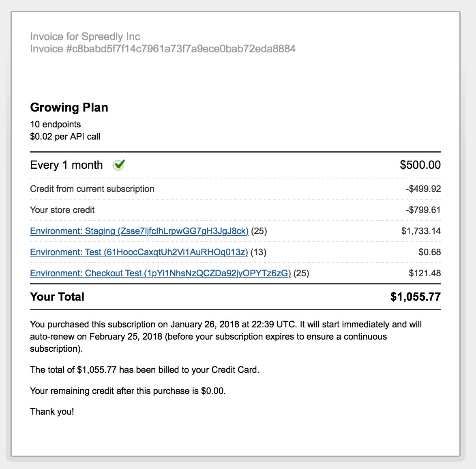Click the green checkmark beside Every 1 month
476x469 pixels.
click(x=119, y=165)
